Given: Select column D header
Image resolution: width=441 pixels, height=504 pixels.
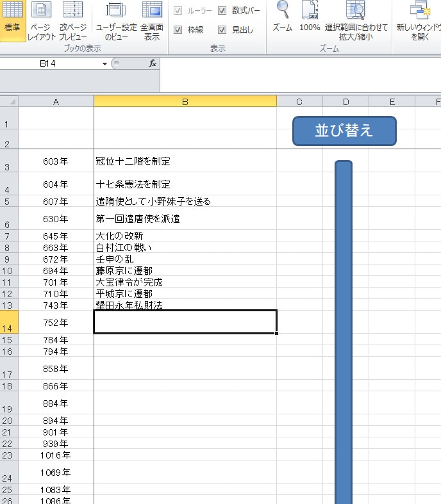Looking at the screenshot, I should pos(345,102).
